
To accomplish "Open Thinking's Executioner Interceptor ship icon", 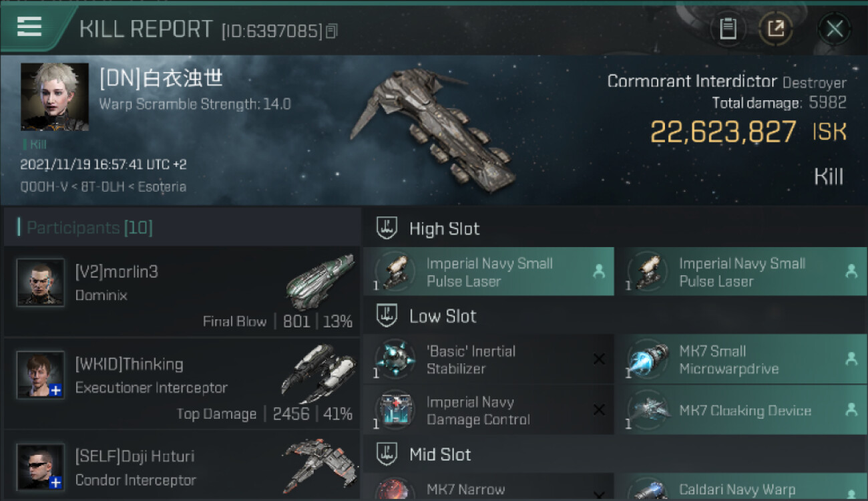I will tap(318, 373).
